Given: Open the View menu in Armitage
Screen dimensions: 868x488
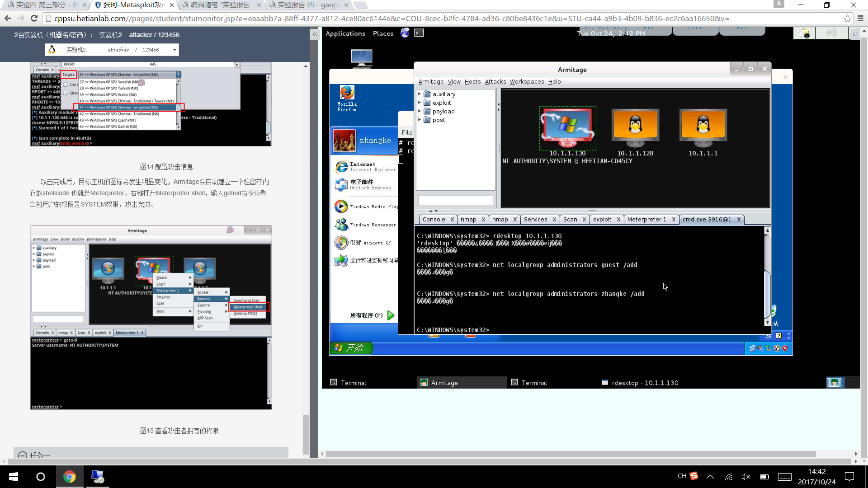Looking at the screenshot, I should [454, 82].
